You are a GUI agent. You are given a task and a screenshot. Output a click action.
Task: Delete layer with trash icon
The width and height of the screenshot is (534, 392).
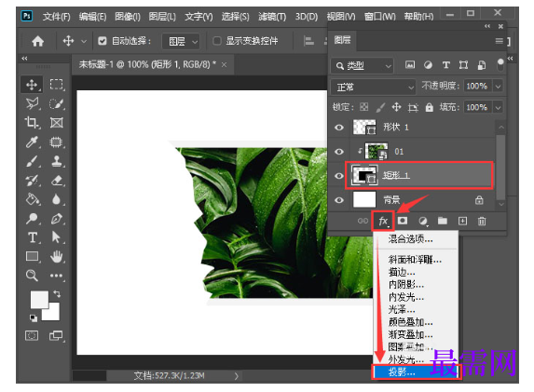tap(482, 222)
